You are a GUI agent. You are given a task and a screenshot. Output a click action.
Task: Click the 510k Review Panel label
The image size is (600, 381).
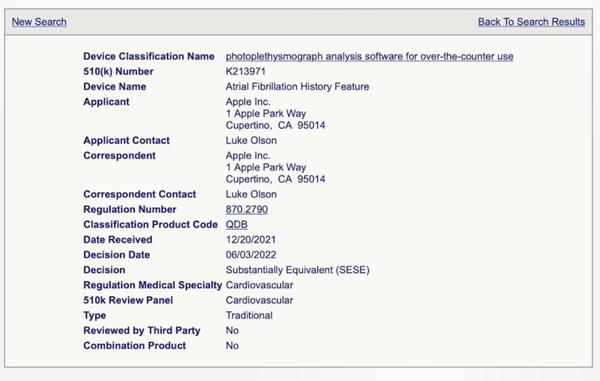pyautogui.click(x=128, y=300)
